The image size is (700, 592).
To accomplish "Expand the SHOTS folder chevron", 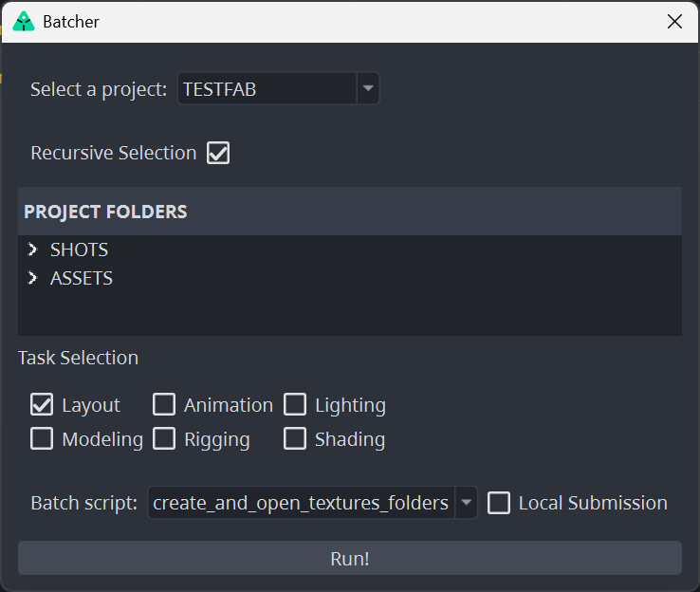I will [x=33, y=250].
